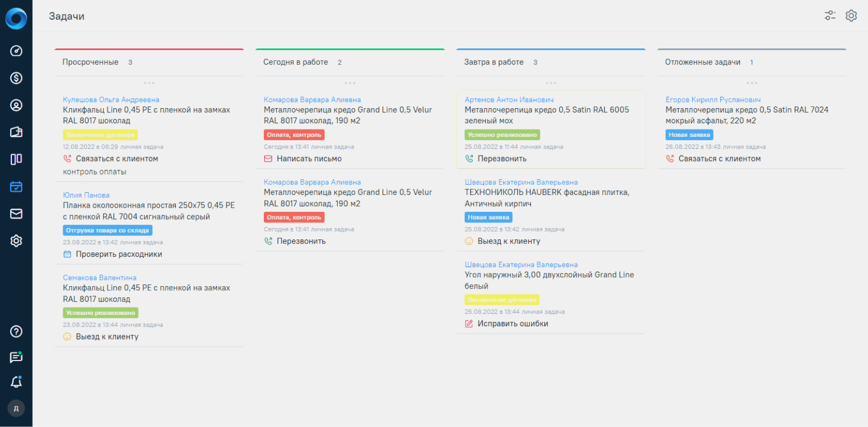Viewport: 868px width, 427px height.
Task: Click the red Оплата, контроль tag on first card
Action: pos(294,135)
